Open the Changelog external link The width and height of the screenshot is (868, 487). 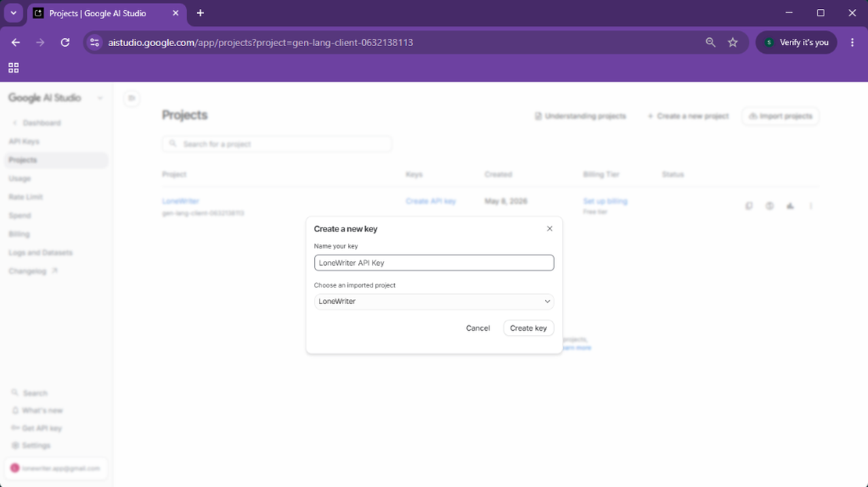tap(33, 271)
